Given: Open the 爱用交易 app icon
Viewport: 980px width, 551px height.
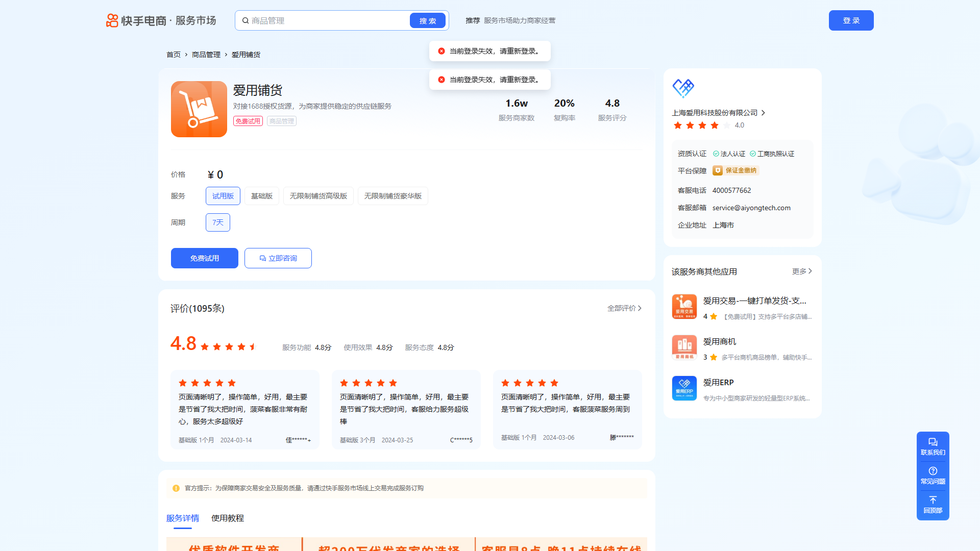Looking at the screenshot, I should [x=684, y=307].
